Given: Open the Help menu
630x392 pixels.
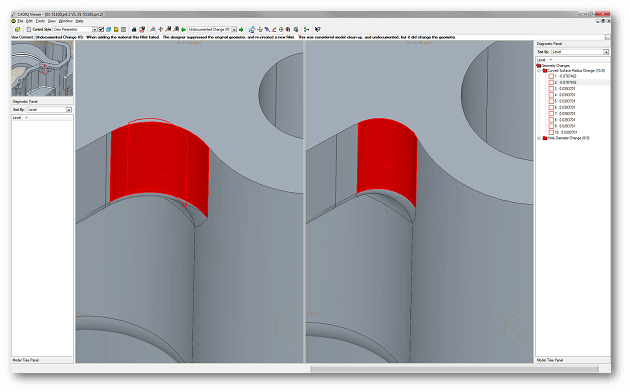Looking at the screenshot, I should point(80,21).
